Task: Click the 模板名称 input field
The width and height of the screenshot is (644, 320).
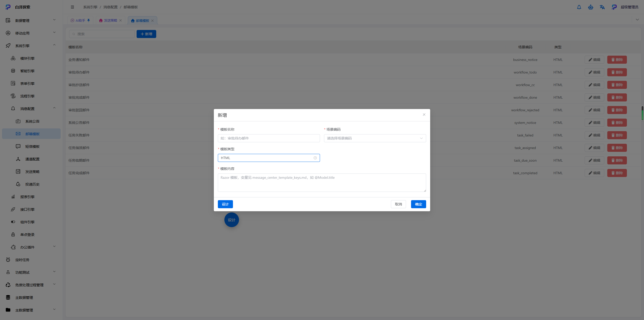Action: 269,138
